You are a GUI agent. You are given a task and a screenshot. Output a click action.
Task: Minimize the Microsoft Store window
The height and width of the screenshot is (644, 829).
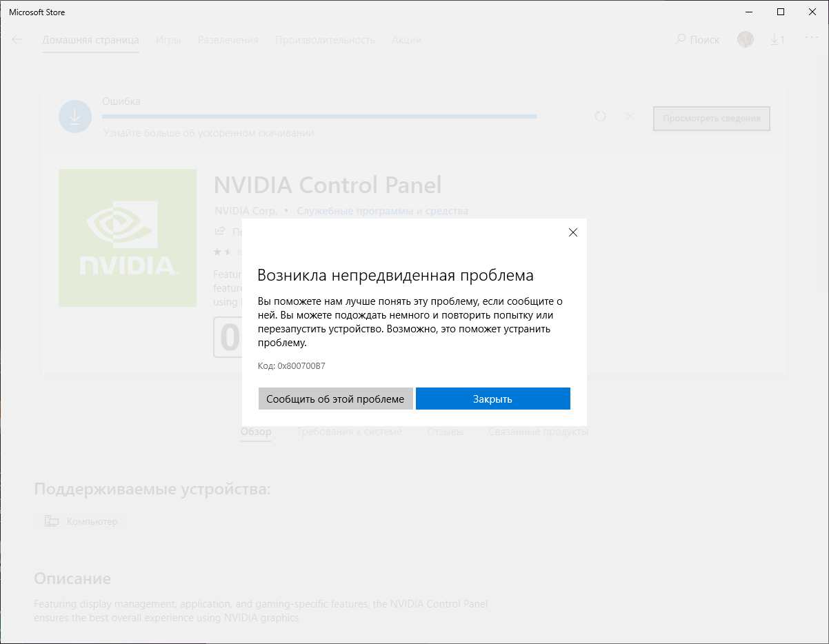749,12
